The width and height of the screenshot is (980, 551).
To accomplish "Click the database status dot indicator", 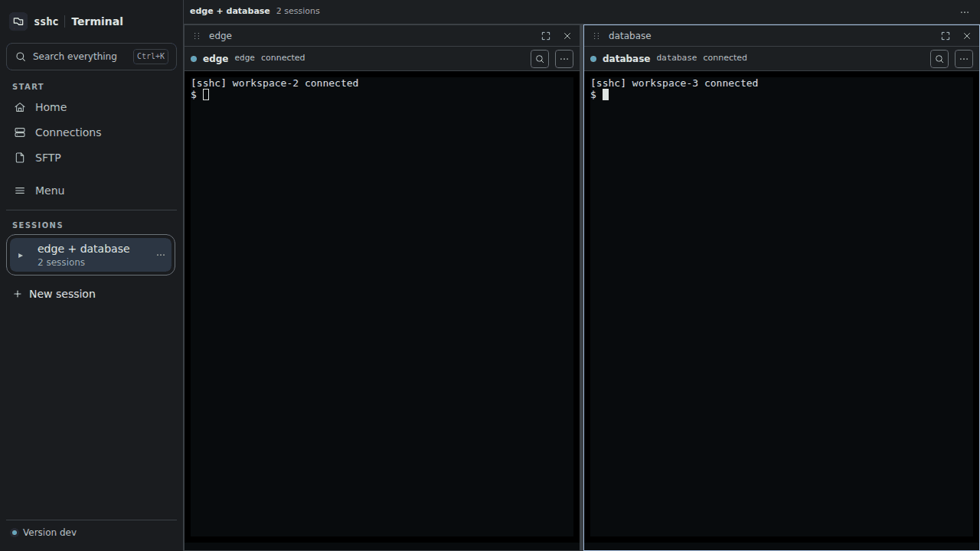I will point(593,59).
